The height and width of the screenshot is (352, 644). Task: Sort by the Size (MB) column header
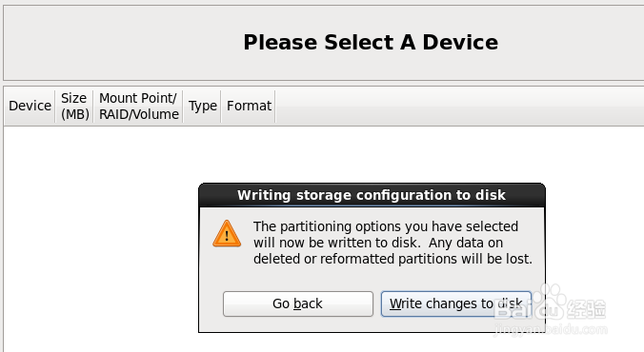pyautogui.click(x=74, y=106)
